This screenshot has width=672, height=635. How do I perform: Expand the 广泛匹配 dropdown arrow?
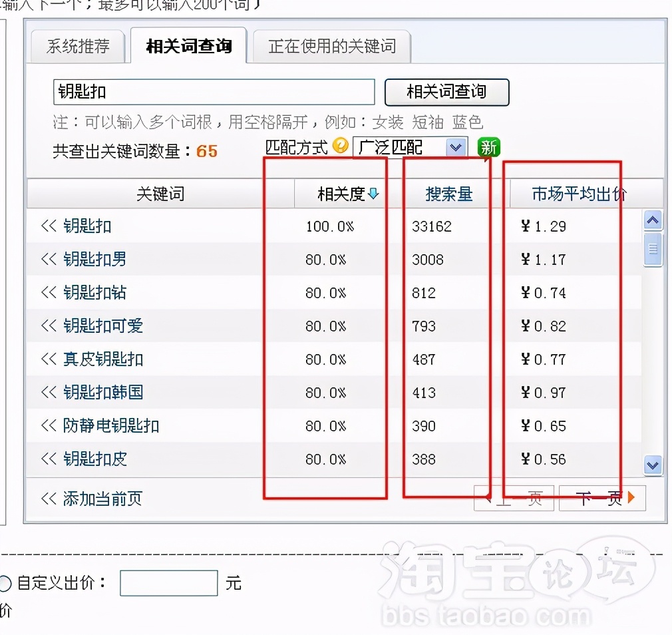click(x=456, y=147)
